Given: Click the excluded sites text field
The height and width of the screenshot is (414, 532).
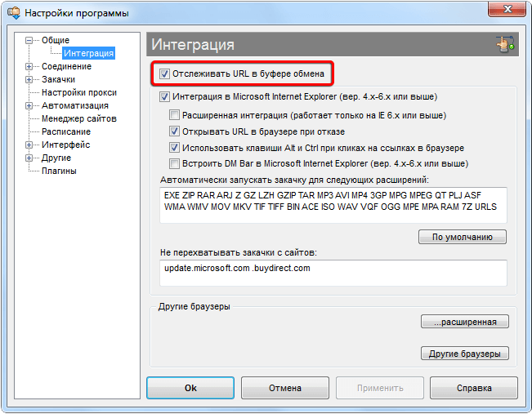Looking at the screenshot, I should tap(333, 273).
